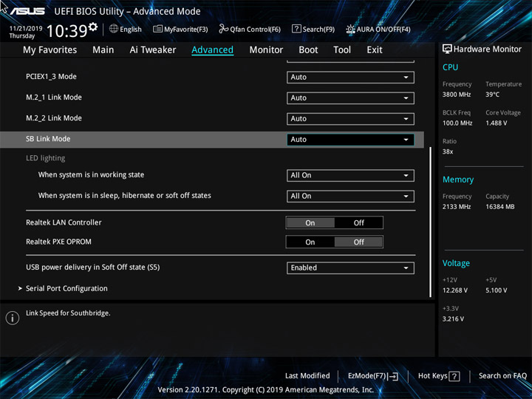
Task: Click BCLK Freq value 100.0 MHz
Action: point(457,123)
